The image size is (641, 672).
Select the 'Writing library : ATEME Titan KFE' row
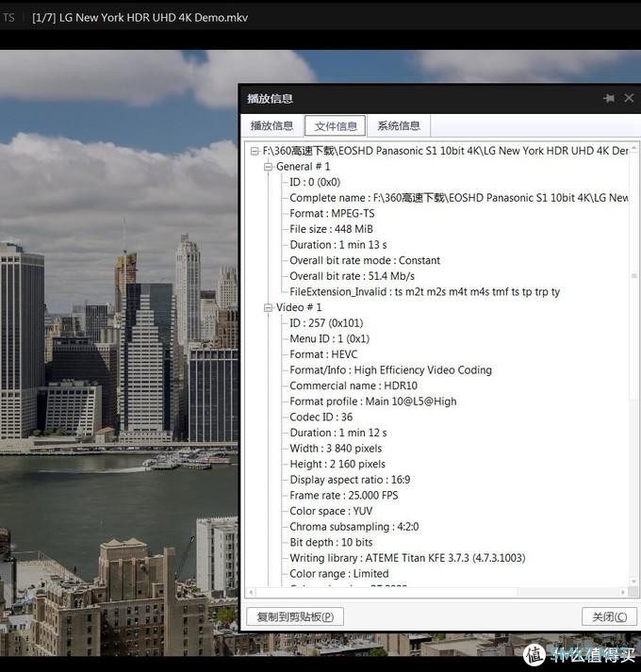tap(407, 558)
